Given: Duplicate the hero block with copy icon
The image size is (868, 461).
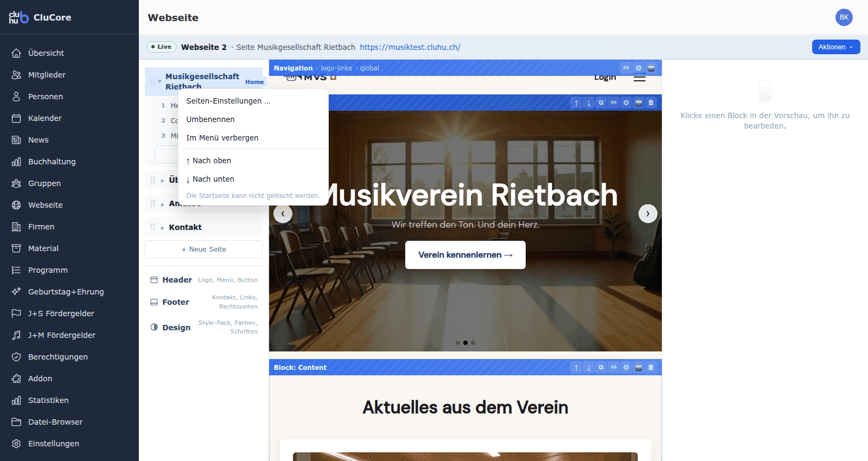Looking at the screenshot, I should [601, 103].
